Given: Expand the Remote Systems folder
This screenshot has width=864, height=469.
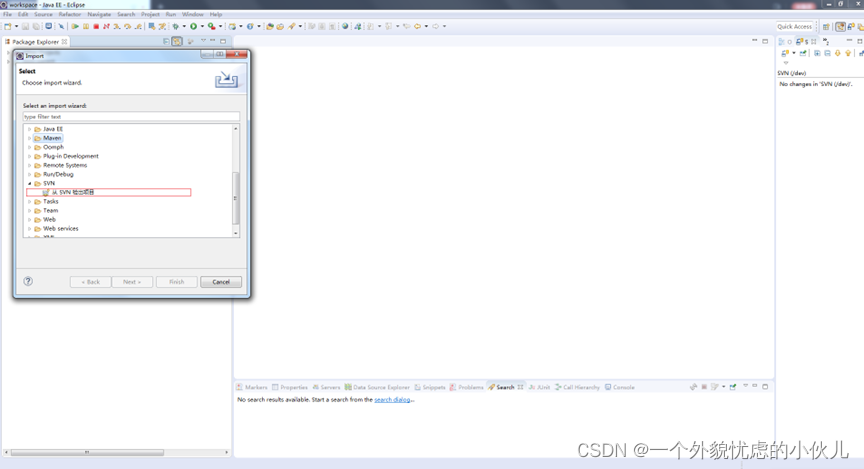Looking at the screenshot, I should pos(30,165).
